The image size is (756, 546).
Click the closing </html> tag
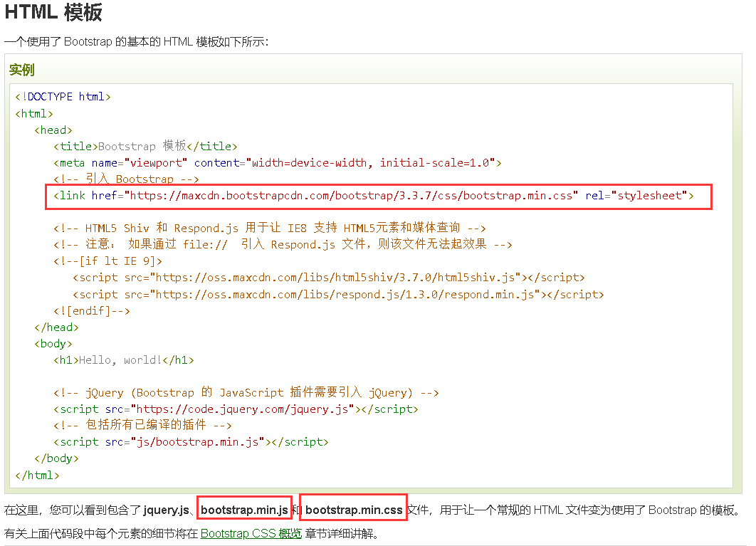37,476
